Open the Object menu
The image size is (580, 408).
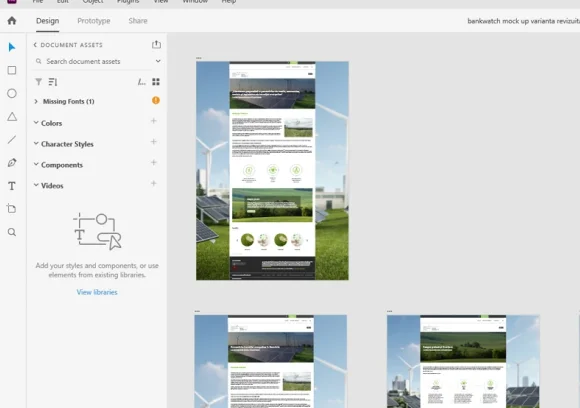93,2
